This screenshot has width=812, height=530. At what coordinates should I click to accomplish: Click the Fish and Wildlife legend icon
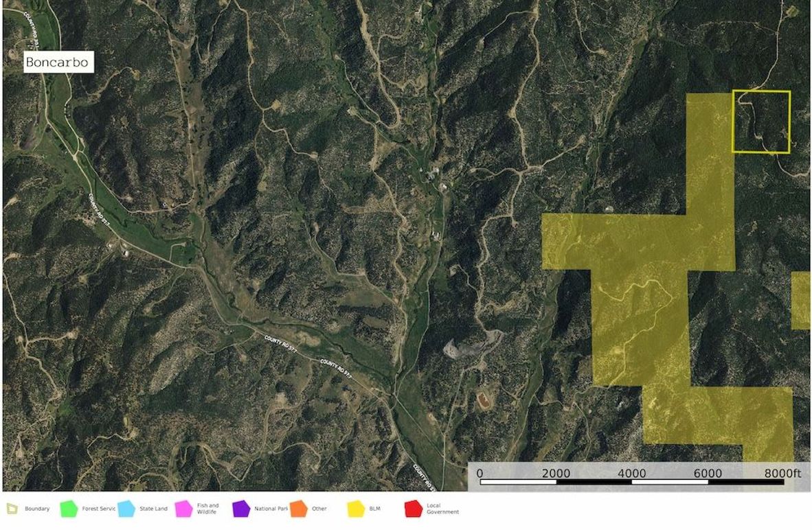[x=183, y=508]
